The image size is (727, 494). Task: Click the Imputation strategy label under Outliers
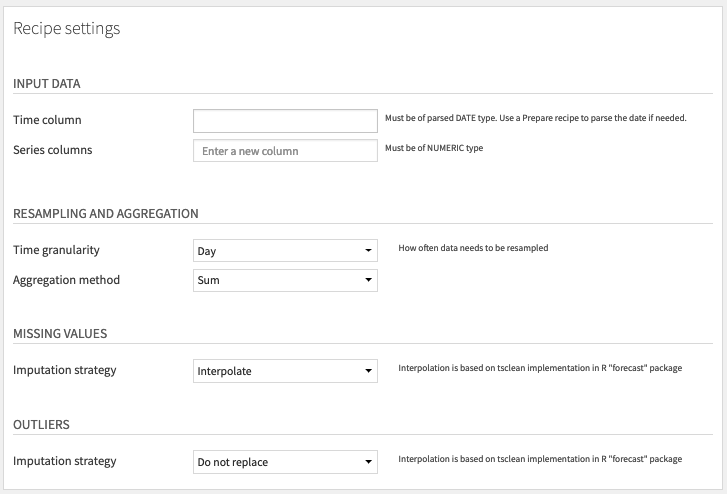pyautogui.click(x=64, y=461)
